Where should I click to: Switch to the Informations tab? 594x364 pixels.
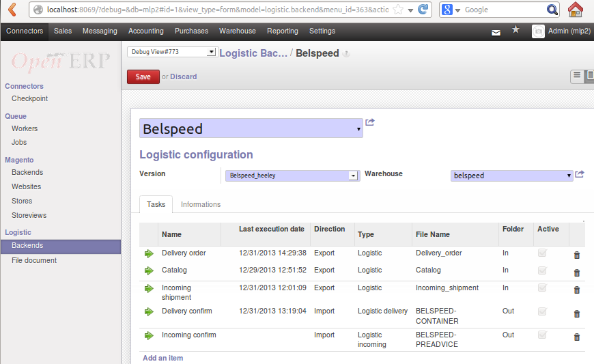pos(201,204)
